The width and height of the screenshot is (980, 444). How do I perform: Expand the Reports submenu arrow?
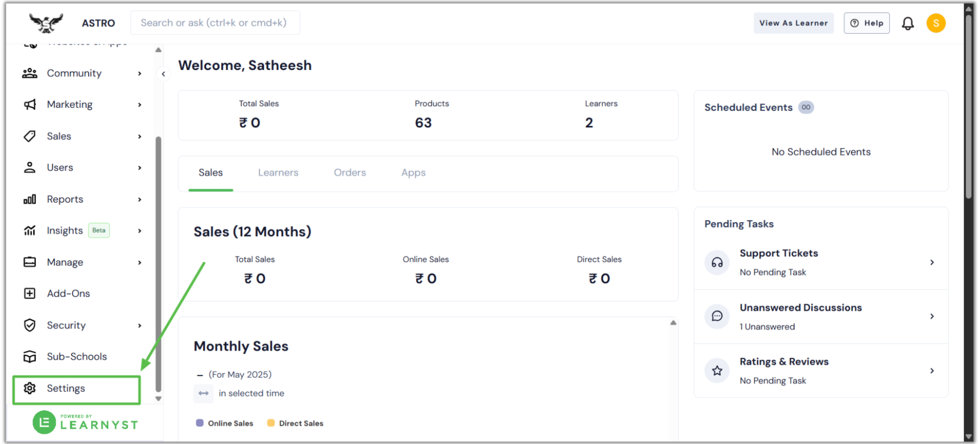pyautogui.click(x=140, y=200)
